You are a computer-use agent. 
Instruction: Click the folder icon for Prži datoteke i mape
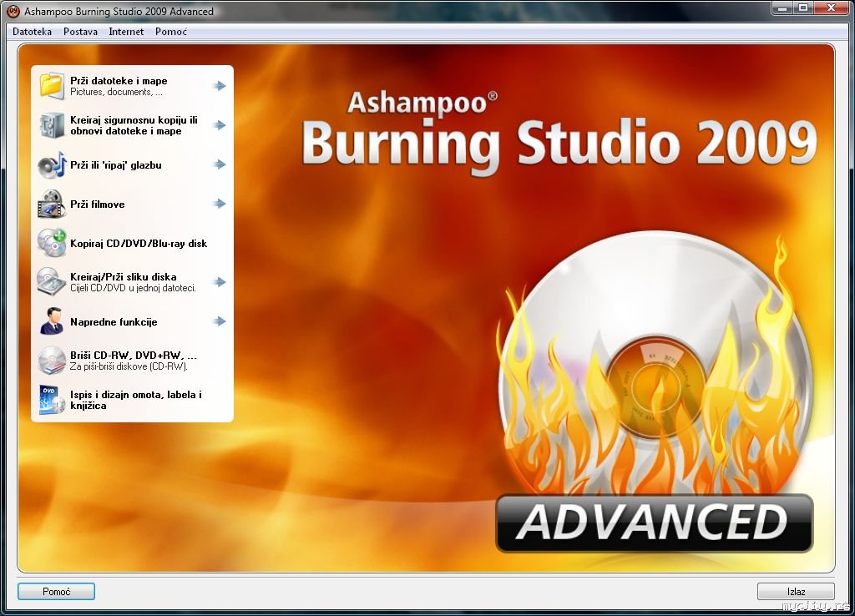[x=52, y=86]
